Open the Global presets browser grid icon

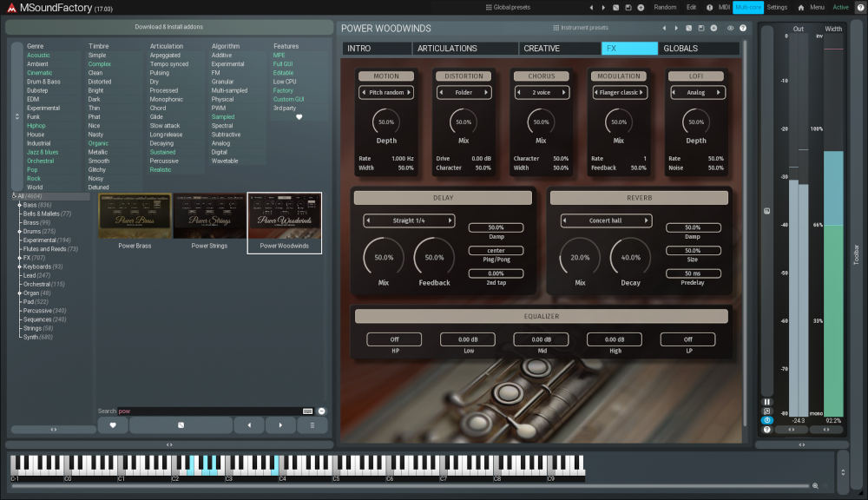488,7
